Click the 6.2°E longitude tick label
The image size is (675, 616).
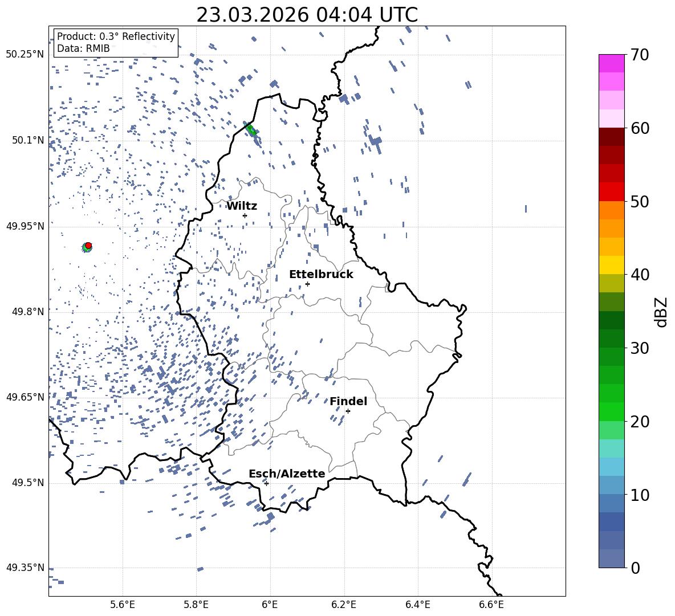[x=344, y=605]
